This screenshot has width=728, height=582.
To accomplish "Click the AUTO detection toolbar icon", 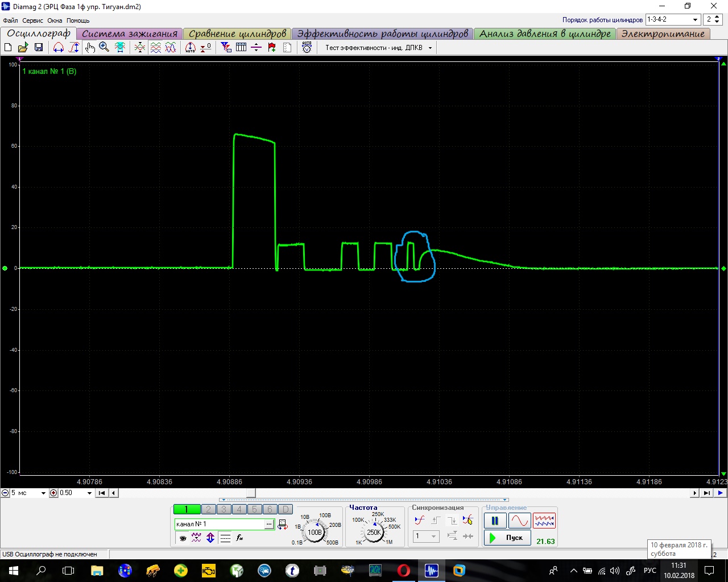I will click(x=307, y=48).
